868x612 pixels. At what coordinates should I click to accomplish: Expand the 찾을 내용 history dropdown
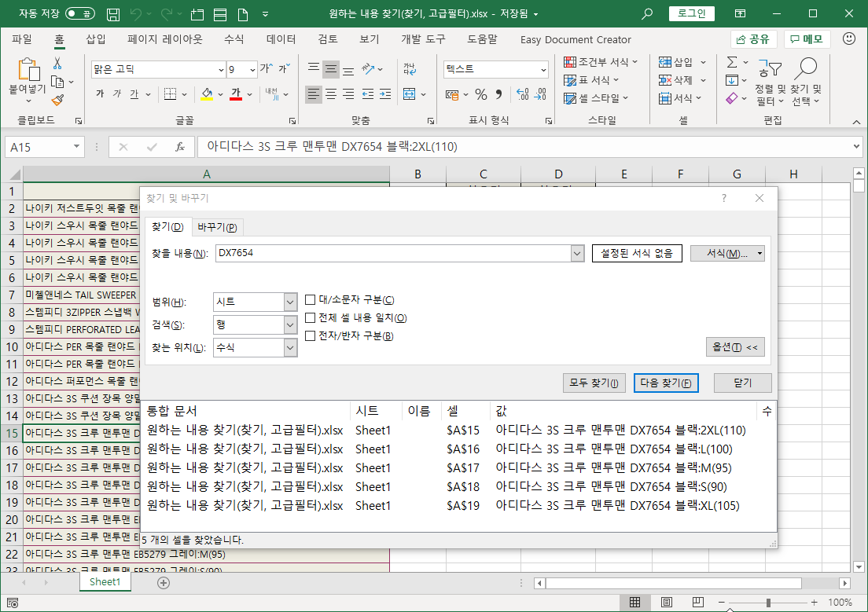[577, 254]
